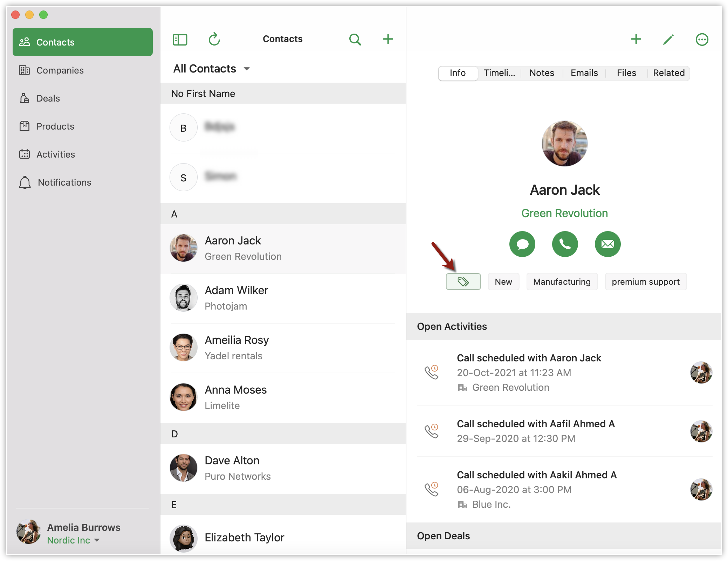Viewport: 728px width, 561px height.
Task: Email Aaron Jack using envelope icon
Action: pos(607,244)
